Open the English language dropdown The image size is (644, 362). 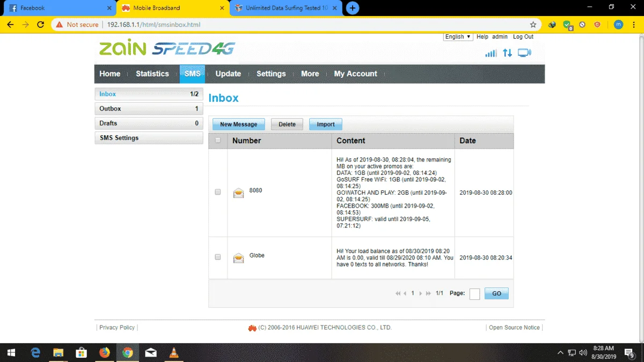click(x=458, y=36)
